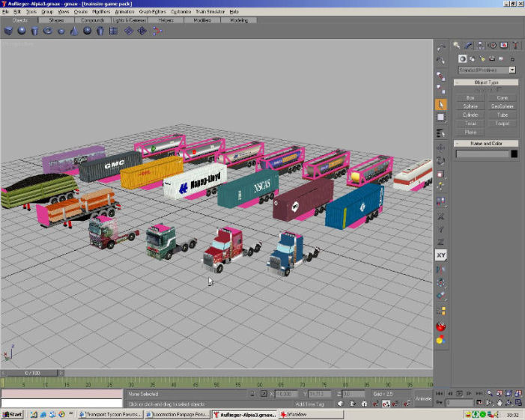The image size is (525, 420).
Task: Activate the orange Select Object arrow tool
Action: point(441,104)
